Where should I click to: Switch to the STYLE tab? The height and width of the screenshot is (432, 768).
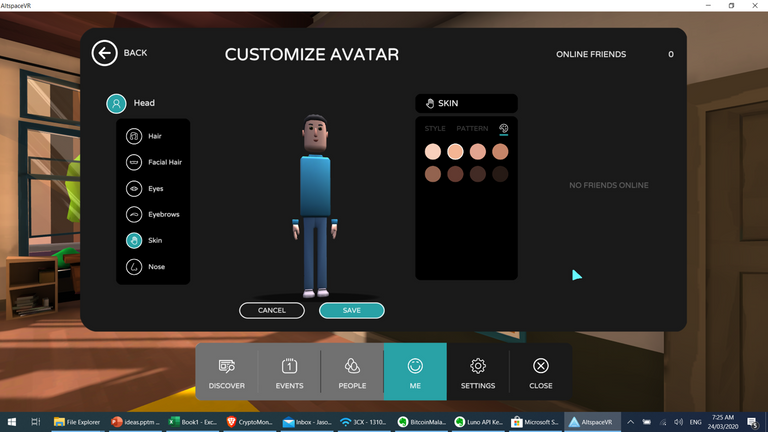click(435, 128)
